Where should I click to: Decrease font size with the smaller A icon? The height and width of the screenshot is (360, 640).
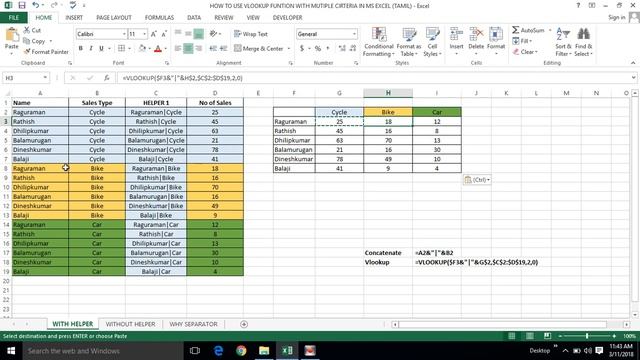click(x=164, y=34)
